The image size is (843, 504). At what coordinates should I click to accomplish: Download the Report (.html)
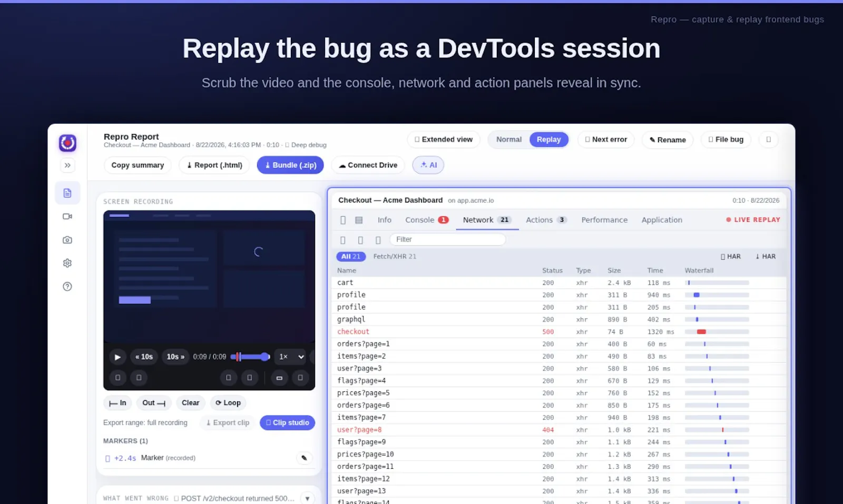coord(214,165)
